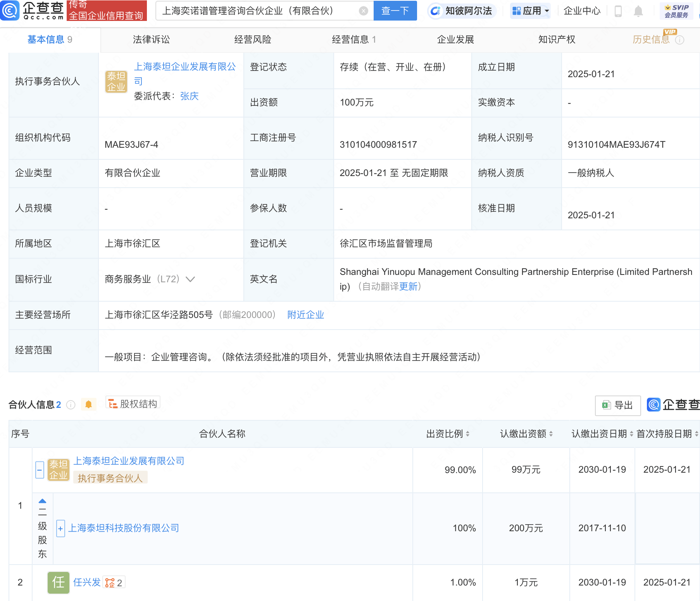The height and width of the screenshot is (601, 700).
Task: Open the 附近企业 nearby companies link
Action: (306, 315)
